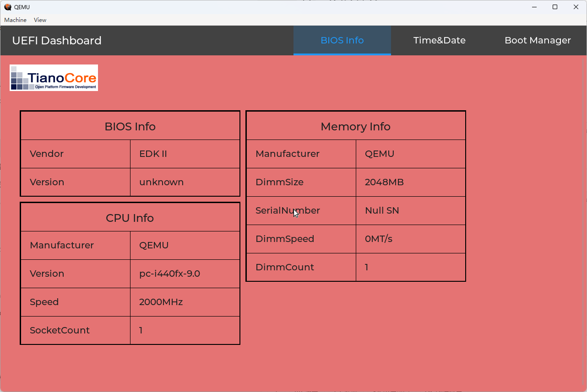
Task: Click the Speed label in CPU Info
Action: pos(44,302)
